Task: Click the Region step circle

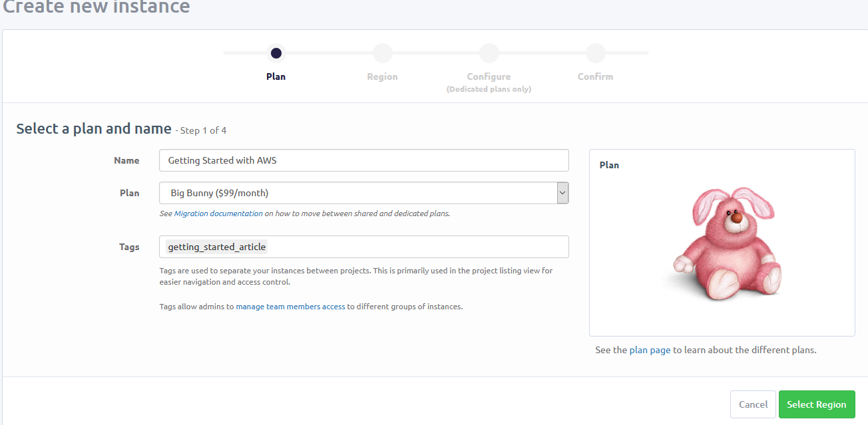Action: pos(383,53)
